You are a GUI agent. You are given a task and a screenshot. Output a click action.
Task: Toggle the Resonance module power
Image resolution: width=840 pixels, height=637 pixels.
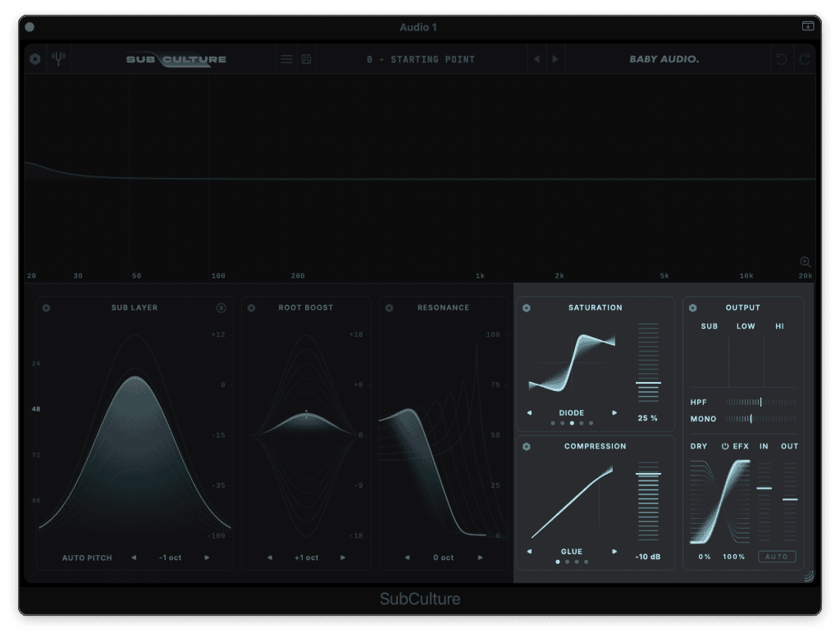coord(390,307)
